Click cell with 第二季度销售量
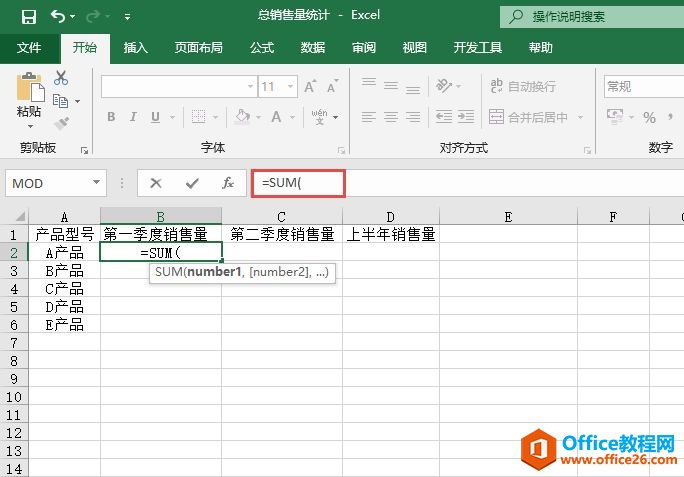Screen dimensions: 684x477 tap(282, 234)
